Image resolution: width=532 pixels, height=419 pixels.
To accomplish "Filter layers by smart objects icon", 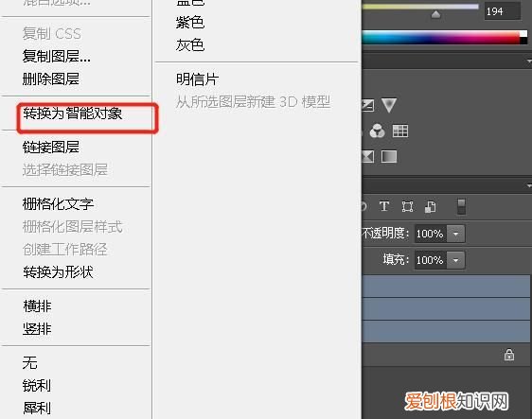I will click(430, 206).
